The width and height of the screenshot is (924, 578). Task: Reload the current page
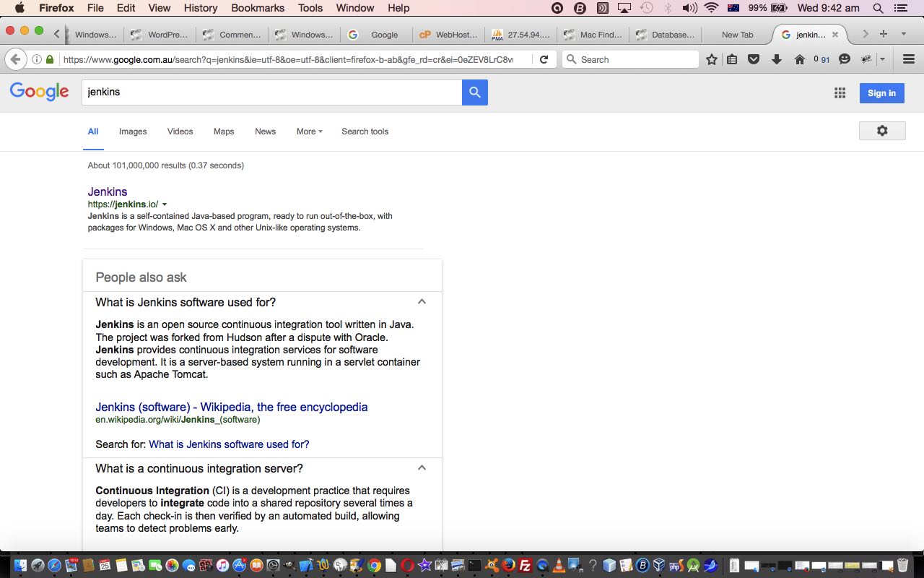[544, 59]
